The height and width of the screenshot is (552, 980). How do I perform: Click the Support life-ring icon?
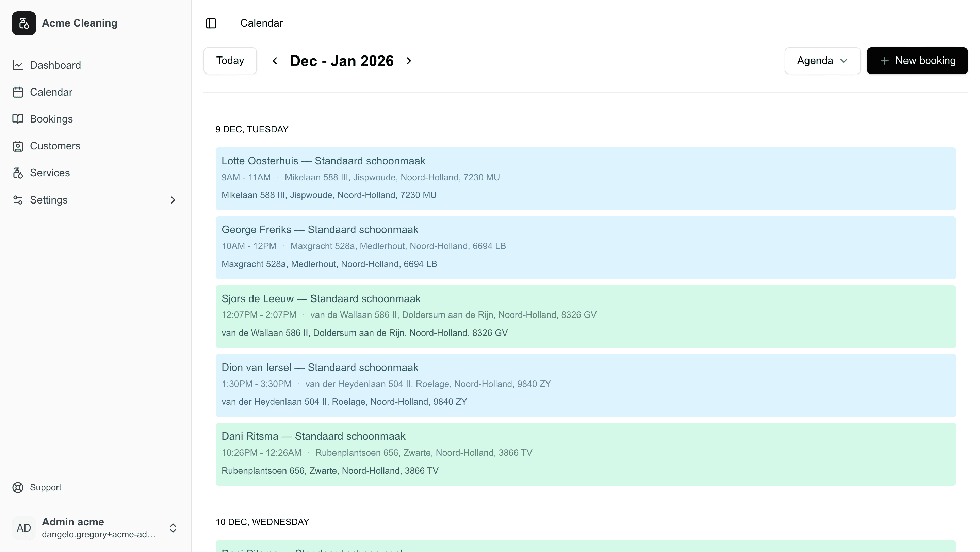pos(18,487)
